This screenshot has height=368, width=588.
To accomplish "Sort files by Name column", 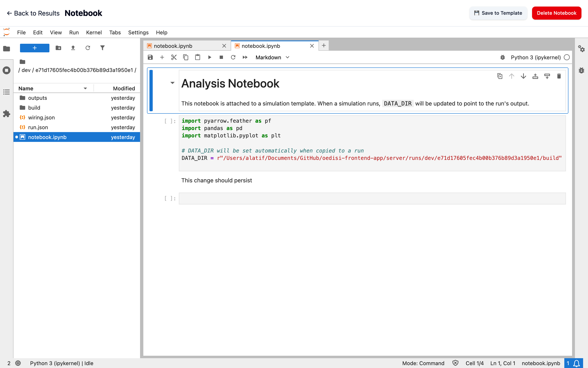I will click(53, 88).
